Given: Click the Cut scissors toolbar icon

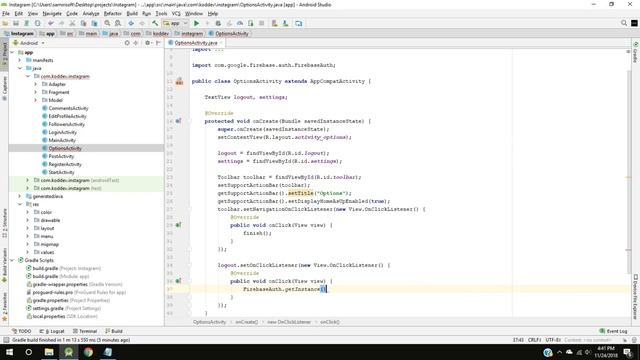Looking at the screenshot, I should (x=72, y=23).
